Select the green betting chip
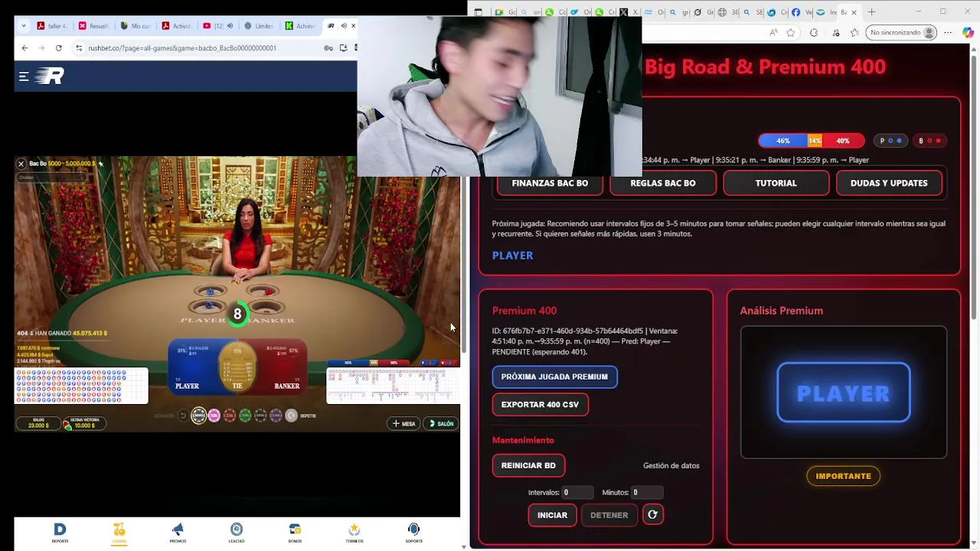Image resolution: width=980 pixels, height=551 pixels. [x=245, y=416]
